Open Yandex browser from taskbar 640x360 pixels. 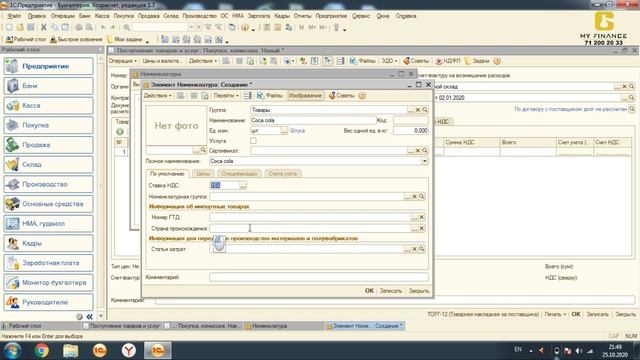click(129, 350)
